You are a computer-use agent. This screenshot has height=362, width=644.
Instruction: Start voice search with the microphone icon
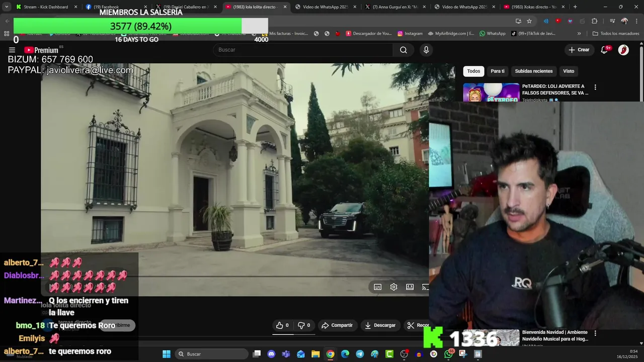[426, 50]
